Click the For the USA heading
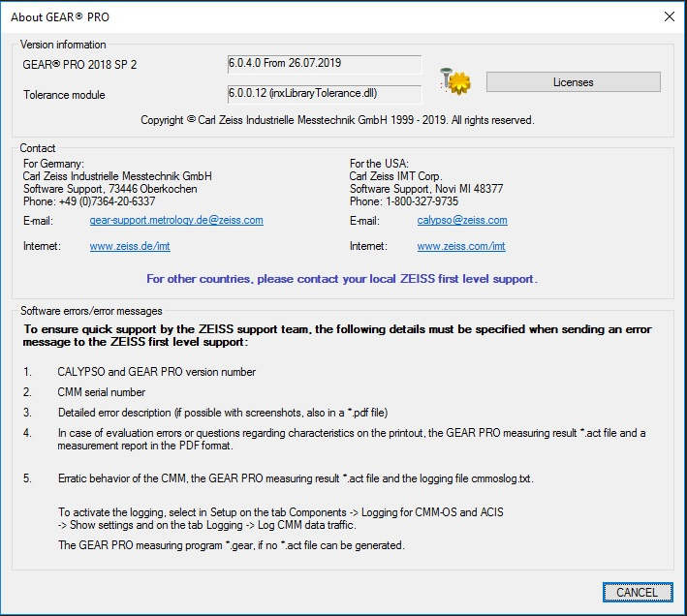The image size is (687, 616). point(379,164)
